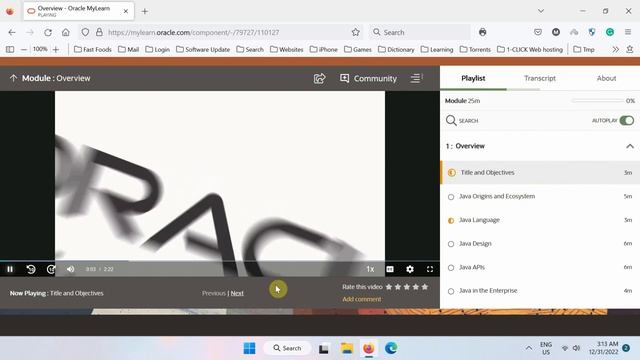Select the Playlist tab
The height and width of the screenshot is (360, 640).
(473, 78)
